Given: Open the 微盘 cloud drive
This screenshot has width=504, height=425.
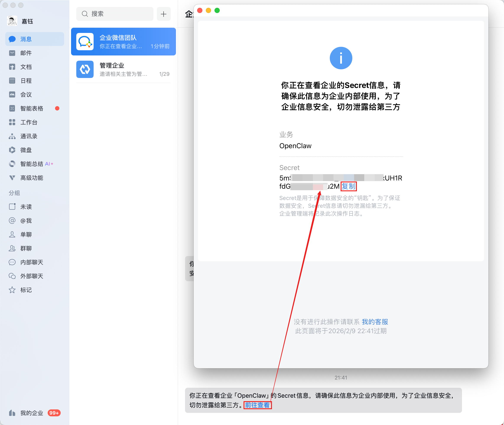Looking at the screenshot, I should [x=26, y=150].
